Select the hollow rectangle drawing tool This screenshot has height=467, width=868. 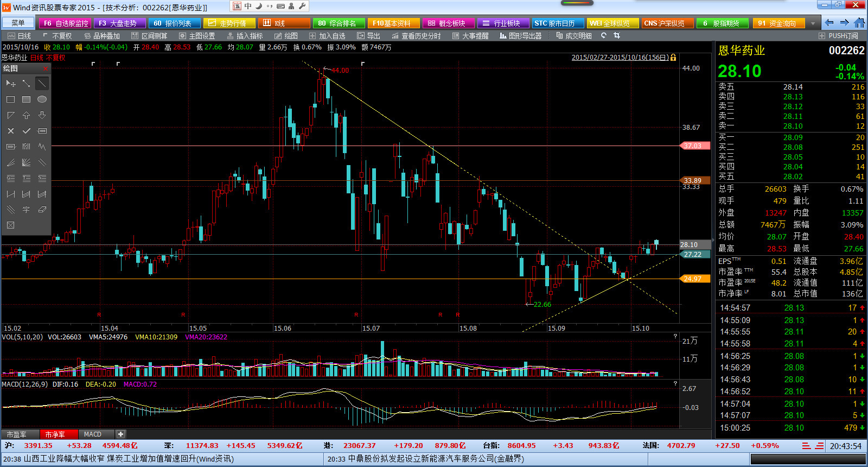[x=10, y=99]
